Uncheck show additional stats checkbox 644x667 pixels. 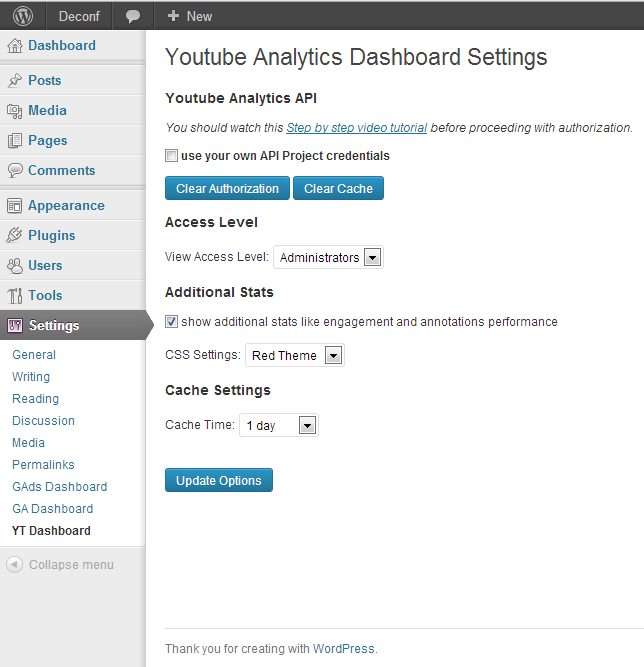tap(171, 322)
